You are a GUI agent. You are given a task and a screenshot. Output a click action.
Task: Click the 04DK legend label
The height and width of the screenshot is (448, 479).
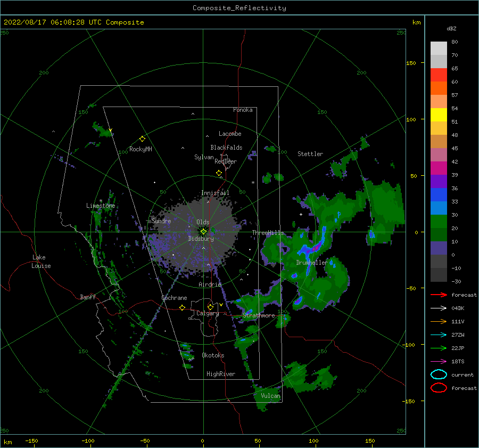point(458,308)
